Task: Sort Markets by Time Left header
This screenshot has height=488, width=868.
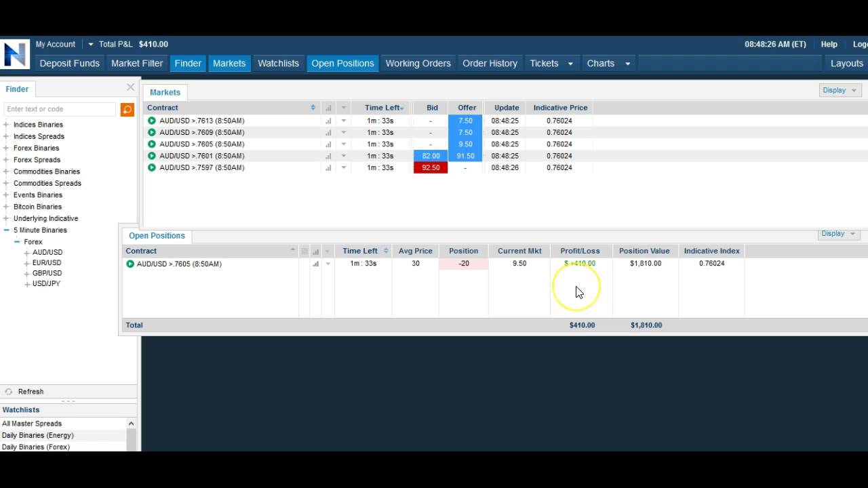Action: [x=382, y=108]
